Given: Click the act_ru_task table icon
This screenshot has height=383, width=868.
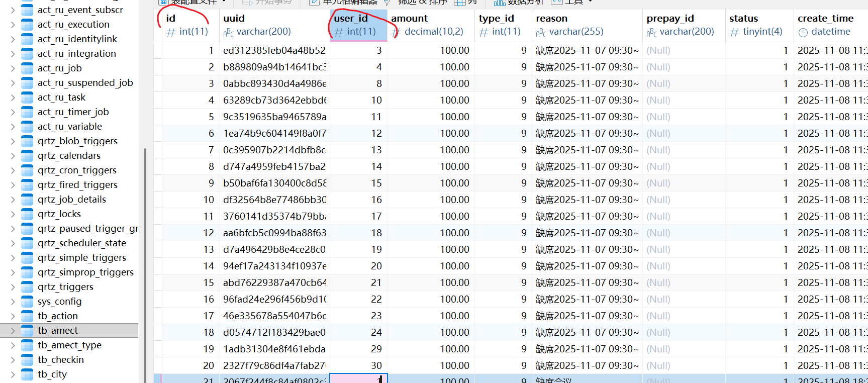Looking at the screenshot, I should [28, 98].
